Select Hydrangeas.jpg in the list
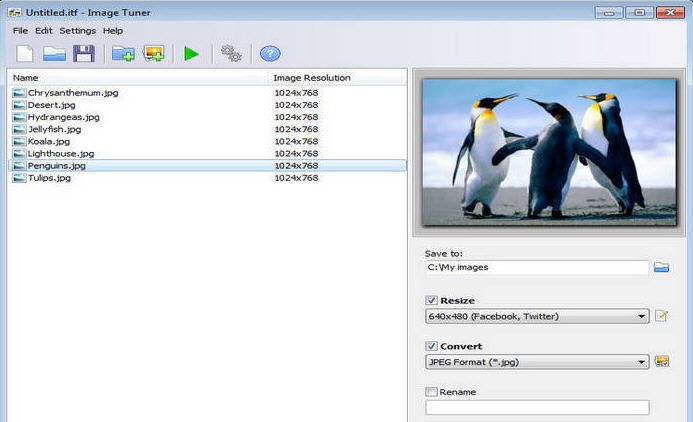Screen dimensions: 693x422 (64, 117)
